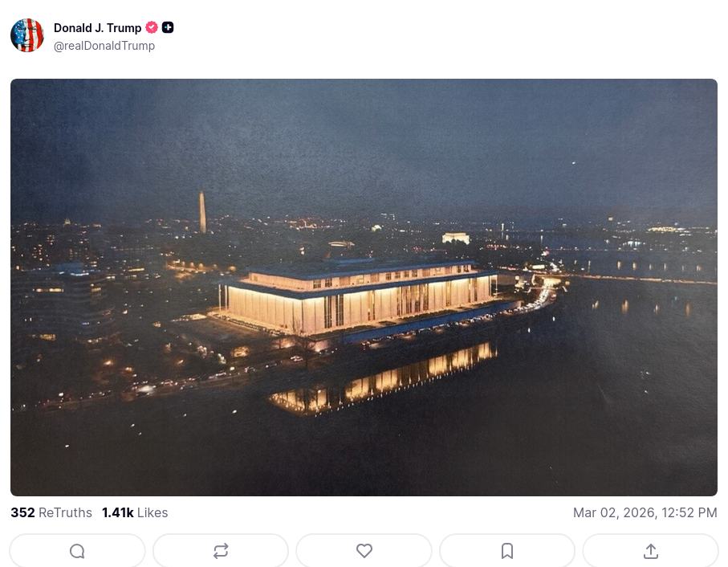Open the flag-painted profile avatar

point(27,35)
